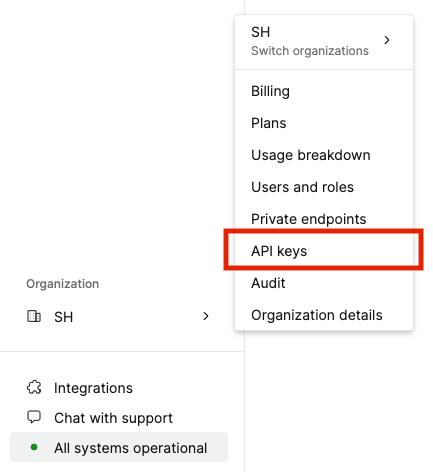Image resolution: width=433 pixels, height=472 pixels.
Task: Open Integrations link in sidebar
Action: [x=93, y=388]
